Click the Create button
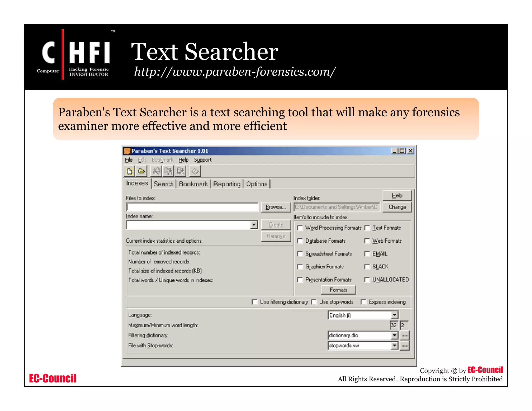Viewport: 532px width, 411px height. point(276,225)
